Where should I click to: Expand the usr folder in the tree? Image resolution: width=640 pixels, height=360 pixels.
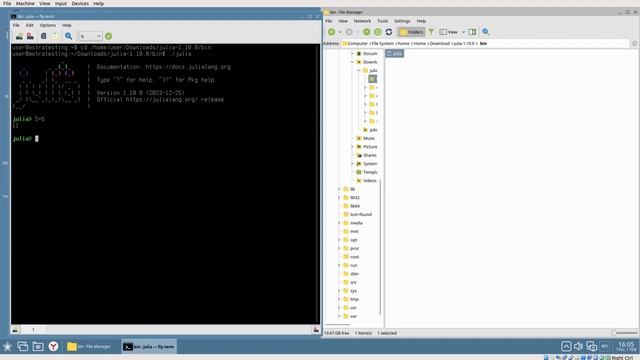pos(340,308)
